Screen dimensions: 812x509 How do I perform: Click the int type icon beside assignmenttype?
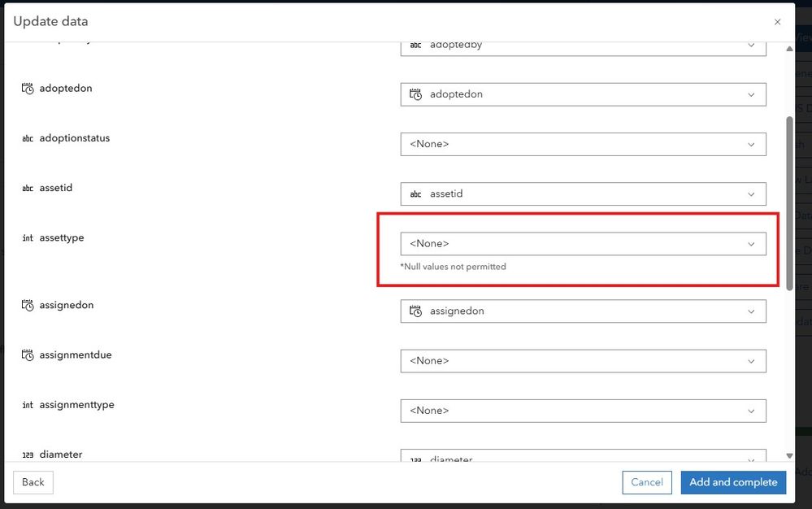(x=28, y=405)
